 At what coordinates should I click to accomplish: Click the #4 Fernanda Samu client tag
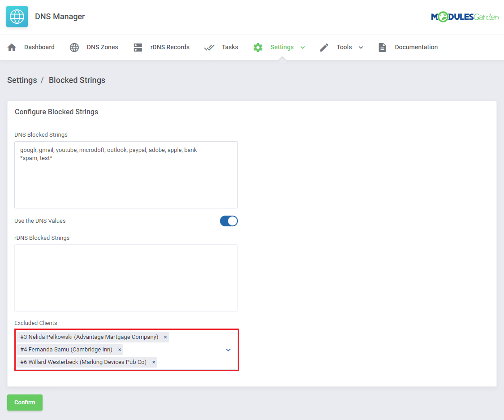click(x=70, y=350)
